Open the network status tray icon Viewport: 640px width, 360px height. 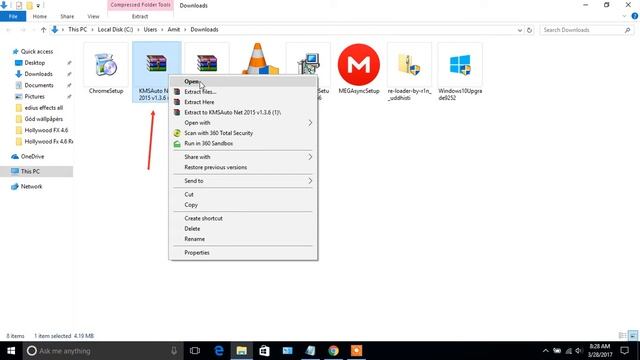point(568,351)
